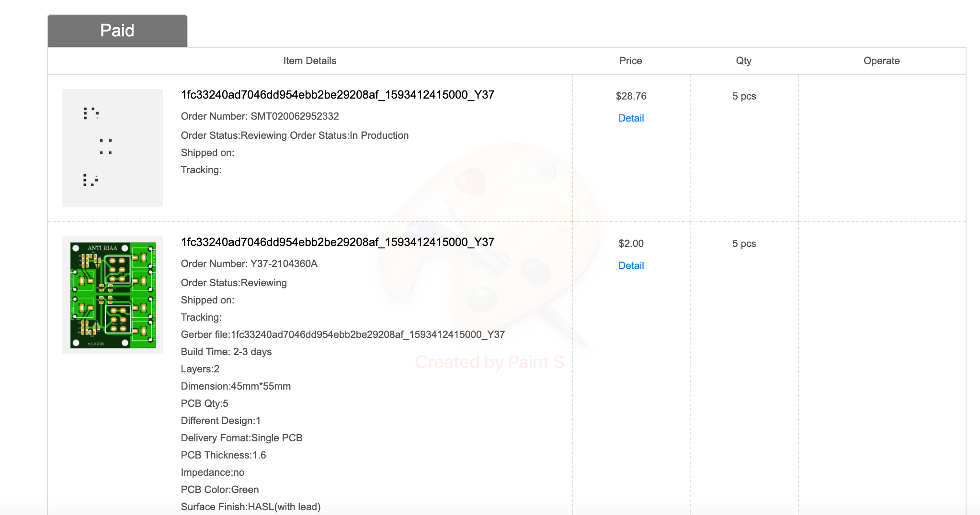Click the $2.00 price value
The width and height of the screenshot is (980, 515).
[x=631, y=244]
